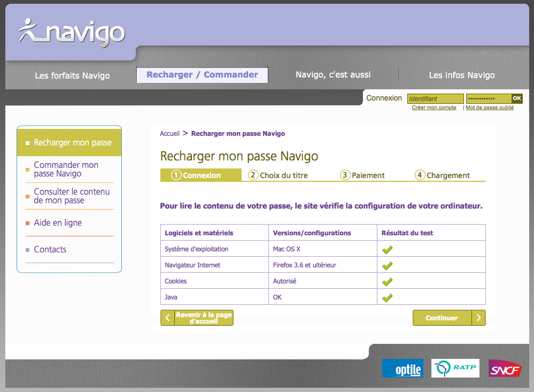Click the green checkmark for Java
Viewport: 534px width, 392px height.
point(388,297)
